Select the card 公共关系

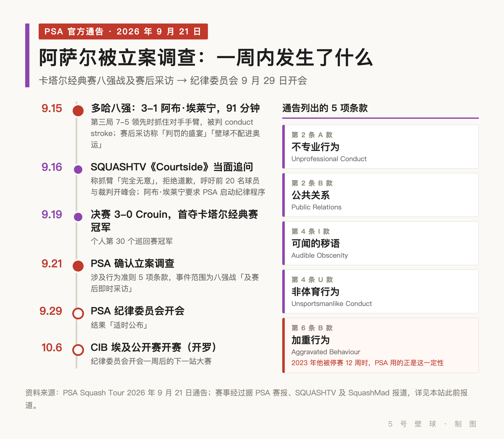point(381,195)
